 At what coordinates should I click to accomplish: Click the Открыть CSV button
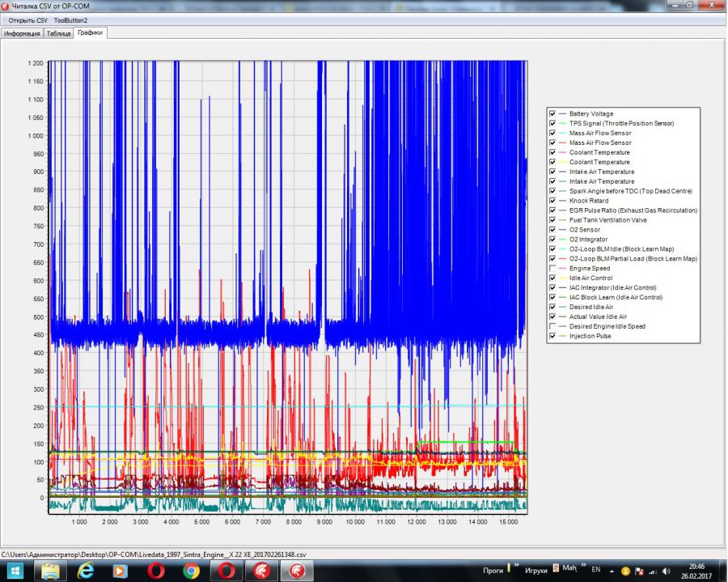click(28, 19)
